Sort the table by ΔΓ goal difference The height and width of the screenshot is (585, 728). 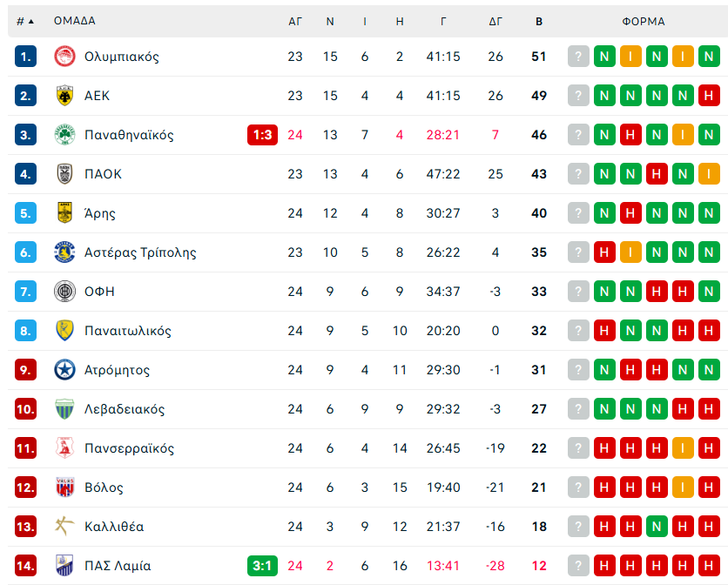tap(495, 21)
